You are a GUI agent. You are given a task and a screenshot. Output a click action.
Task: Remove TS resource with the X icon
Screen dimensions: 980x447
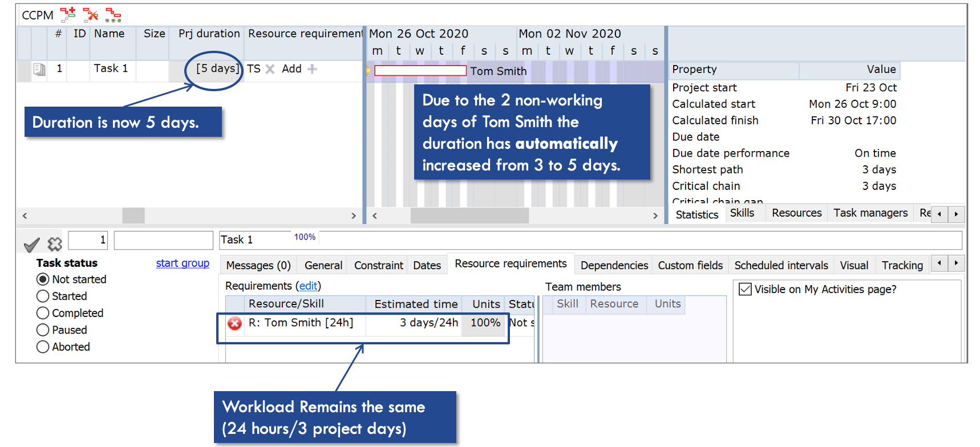pos(270,69)
